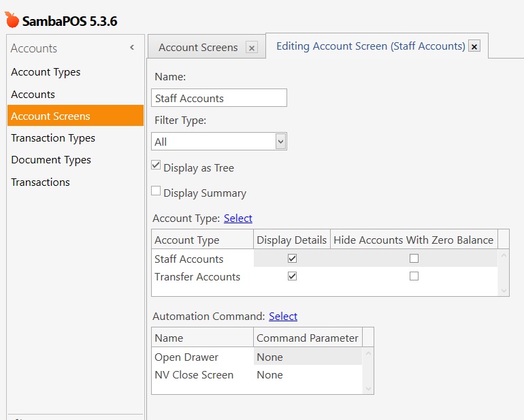Image resolution: width=524 pixels, height=420 pixels.
Task: Open Transactions in the sidebar
Action: (x=40, y=182)
